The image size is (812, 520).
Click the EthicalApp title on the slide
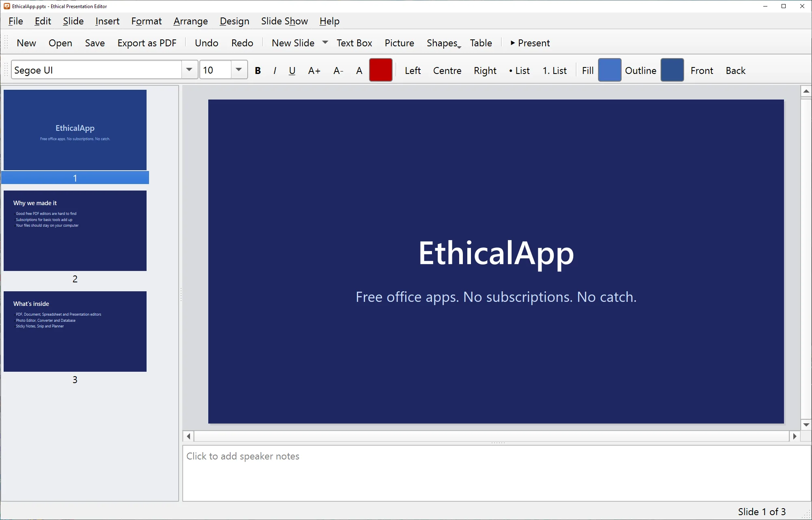(496, 253)
